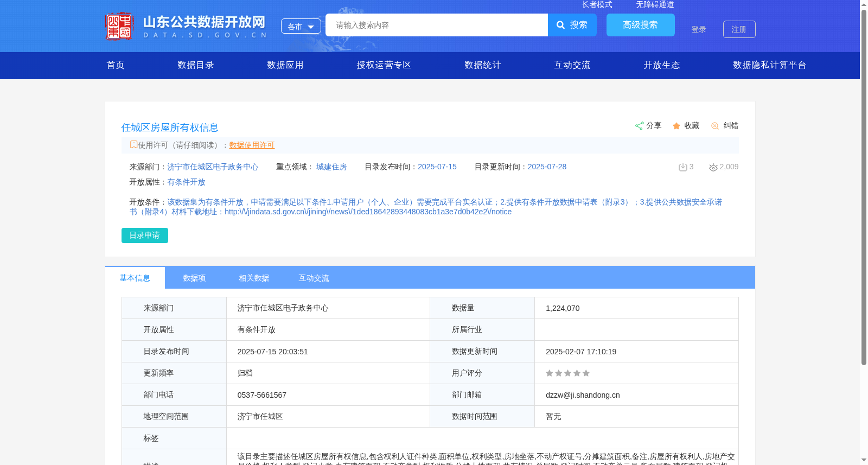Click the error-report icon 纠错
The image size is (868, 465).
715,126
